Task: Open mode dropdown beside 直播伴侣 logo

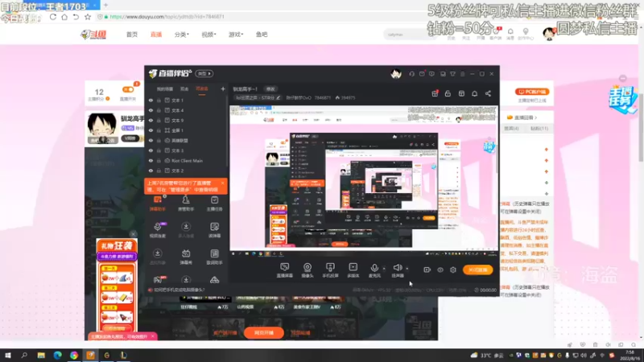Action: click(x=204, y=74)
